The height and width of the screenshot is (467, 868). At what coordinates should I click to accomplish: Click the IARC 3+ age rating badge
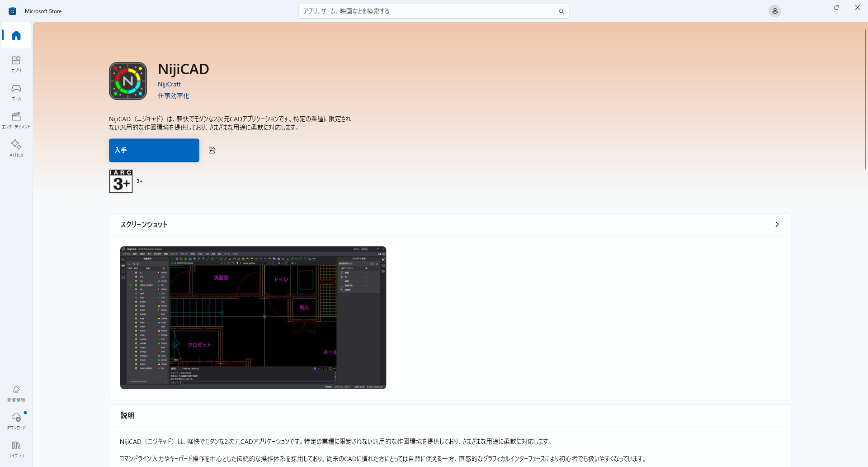(121, 181)
